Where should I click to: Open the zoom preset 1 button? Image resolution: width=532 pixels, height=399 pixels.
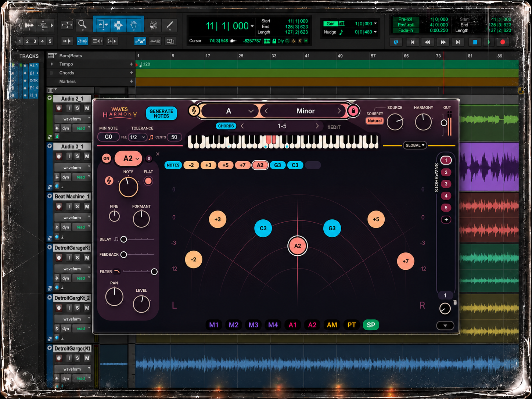coord(20,41)
